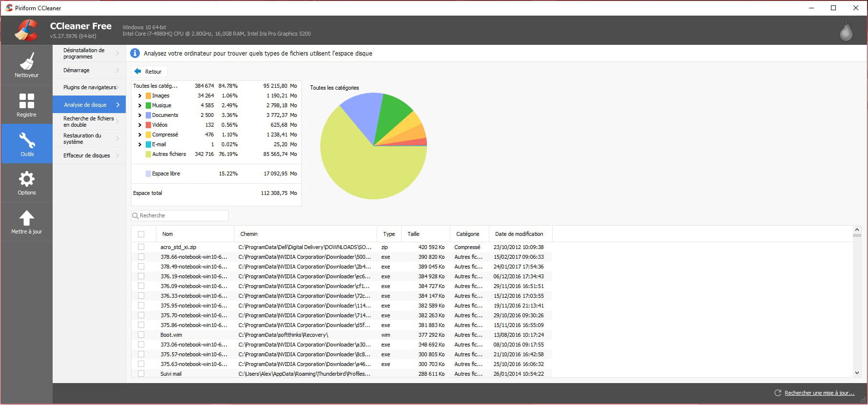Image resolution: width=868 pixels, height=405 pixels.
Task: Click the Retour back arrow icon
Action: [x=137, y=71]
